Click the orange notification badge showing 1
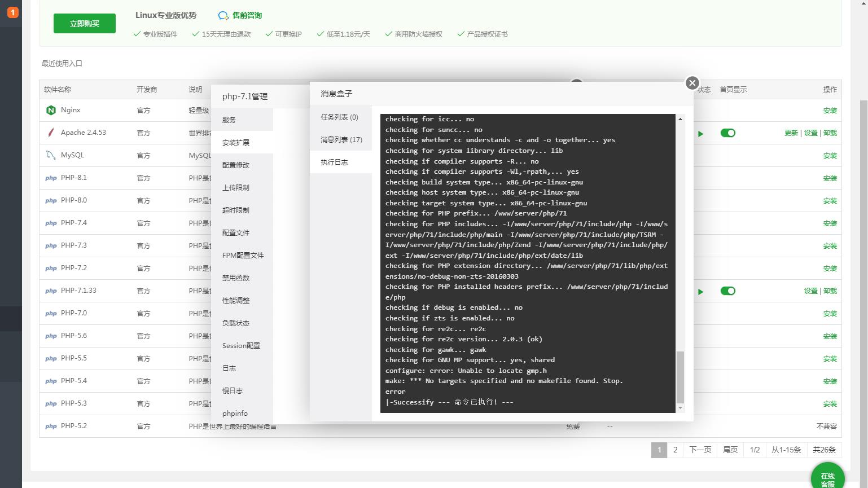This screenshot has height=488, width=868. point(12,12)
